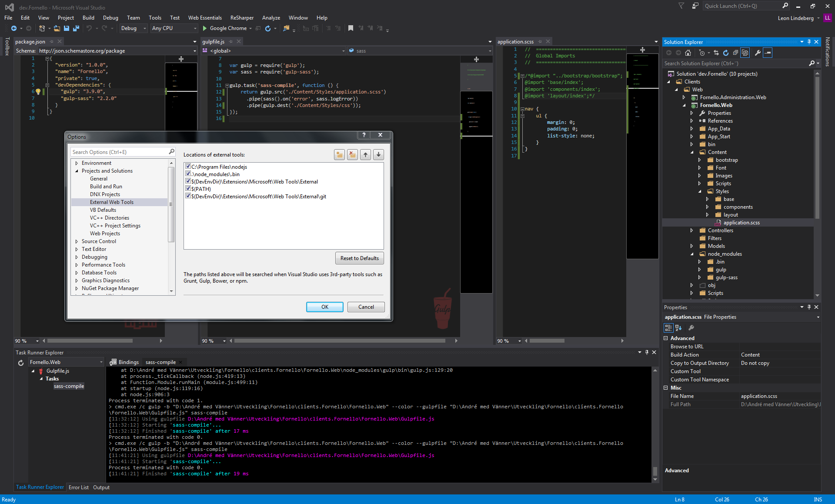
Task: Toggle Preview Selected Items in Solution Explorer
Action: click(x=768, y=53)
